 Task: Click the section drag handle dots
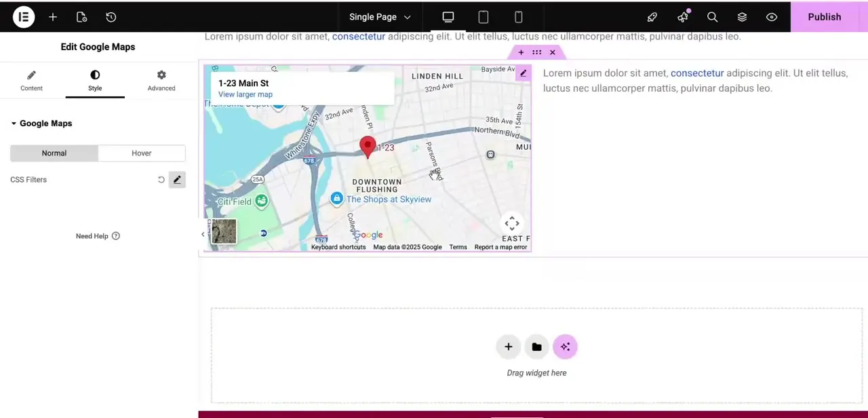click(536, 52)
